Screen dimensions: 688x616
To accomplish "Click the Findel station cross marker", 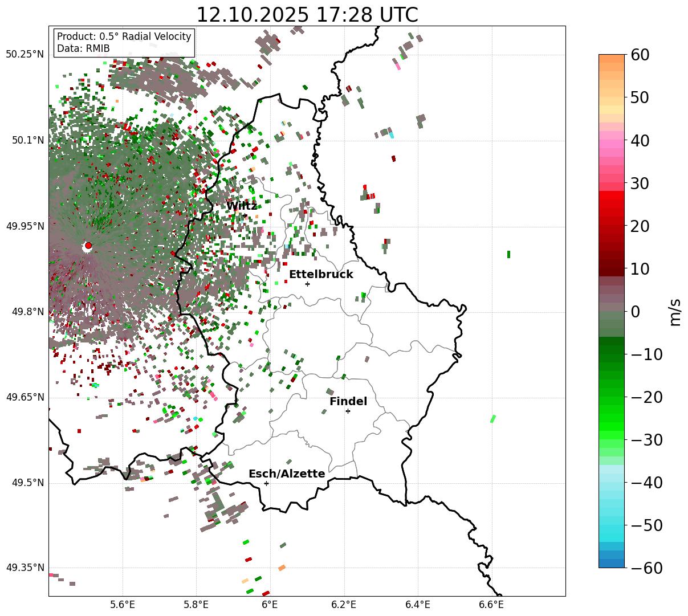I will pos(348,411).
